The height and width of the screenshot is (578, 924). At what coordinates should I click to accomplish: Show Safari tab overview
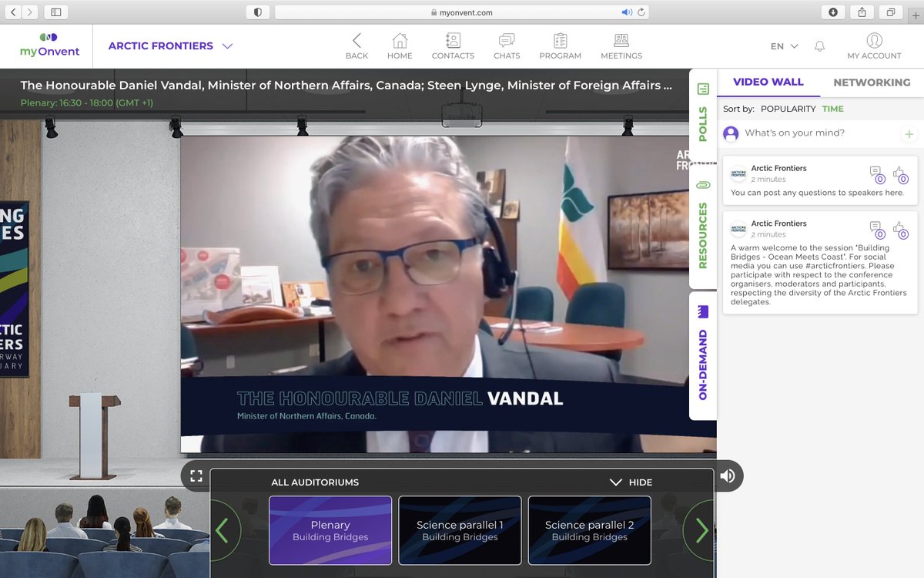(890, 12)
